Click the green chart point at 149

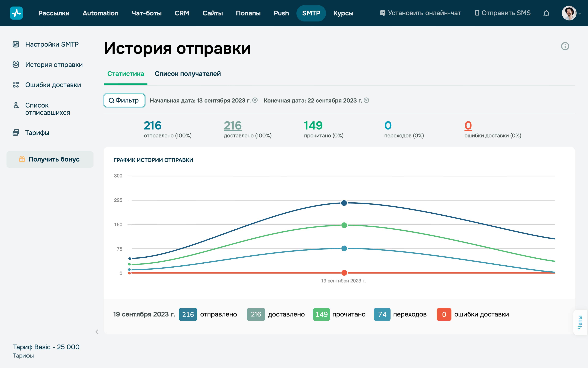[x=344, y=225]
